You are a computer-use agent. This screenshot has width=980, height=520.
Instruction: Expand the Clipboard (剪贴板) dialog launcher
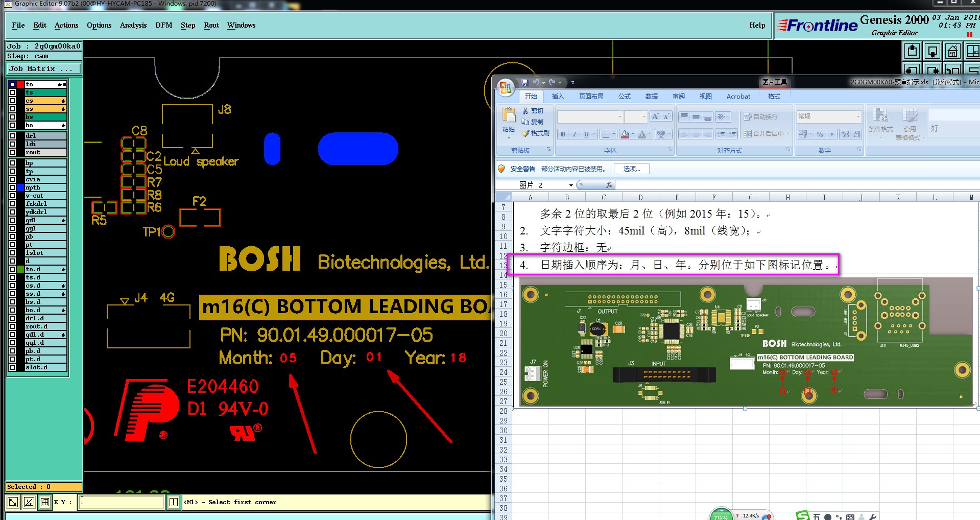pyautogui.click(x=549, y=150)
